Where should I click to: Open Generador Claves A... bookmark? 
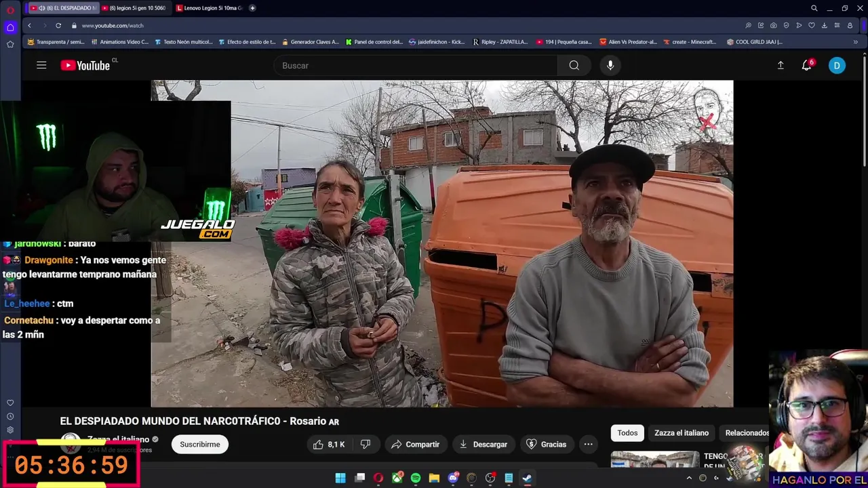[310, 42]
